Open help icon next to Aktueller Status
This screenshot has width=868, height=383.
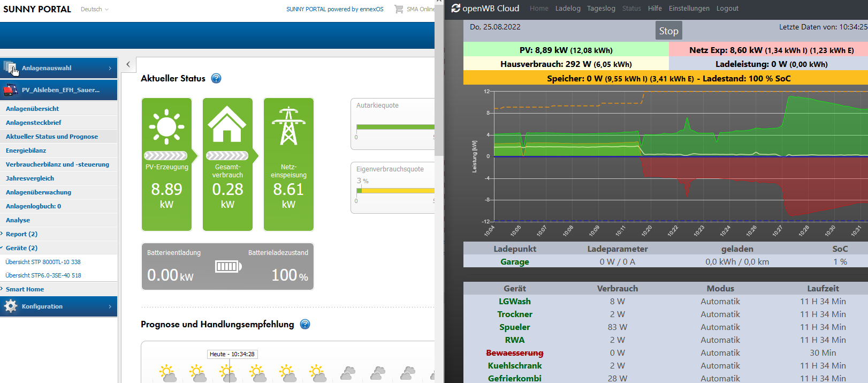coord(216,78)
